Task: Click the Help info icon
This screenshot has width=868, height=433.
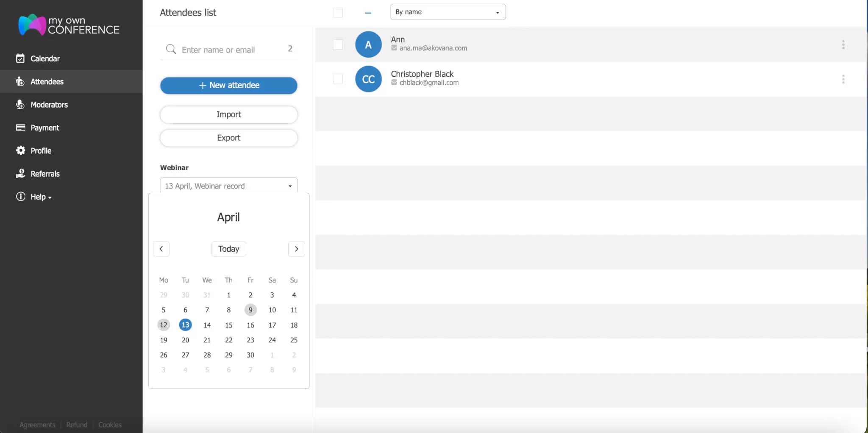Action: coord(20,196)
